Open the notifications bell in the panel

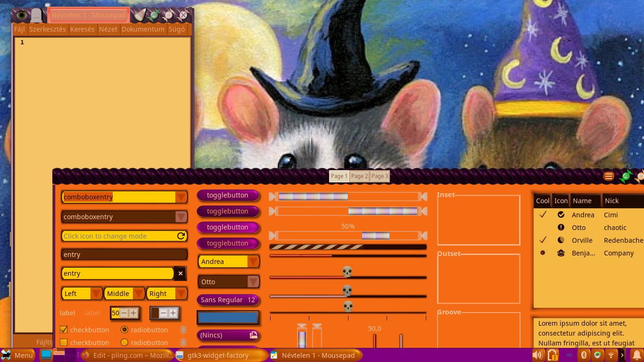click(x=637, y=355)
